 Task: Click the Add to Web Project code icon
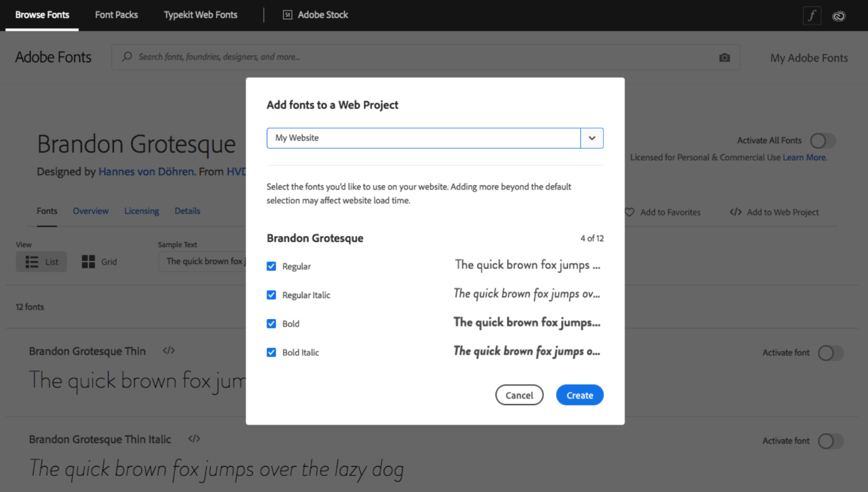[x=735, y=212]
